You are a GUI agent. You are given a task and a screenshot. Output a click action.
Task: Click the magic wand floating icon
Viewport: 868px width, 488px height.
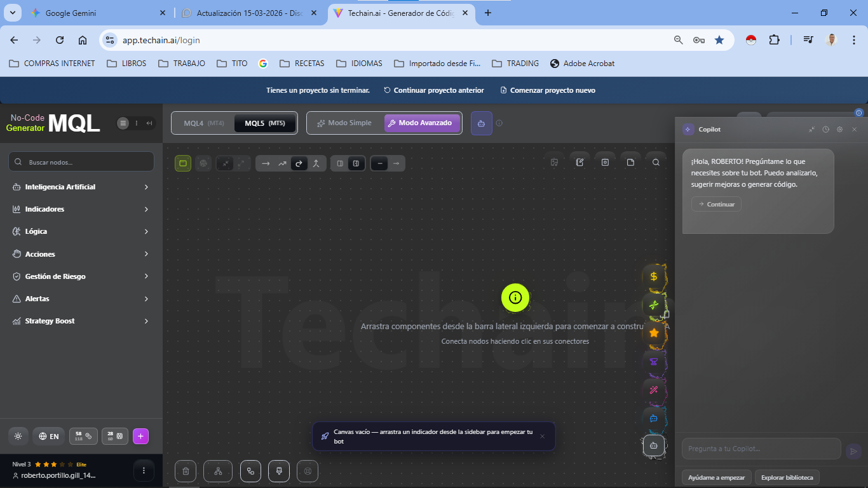pos(653,390)
